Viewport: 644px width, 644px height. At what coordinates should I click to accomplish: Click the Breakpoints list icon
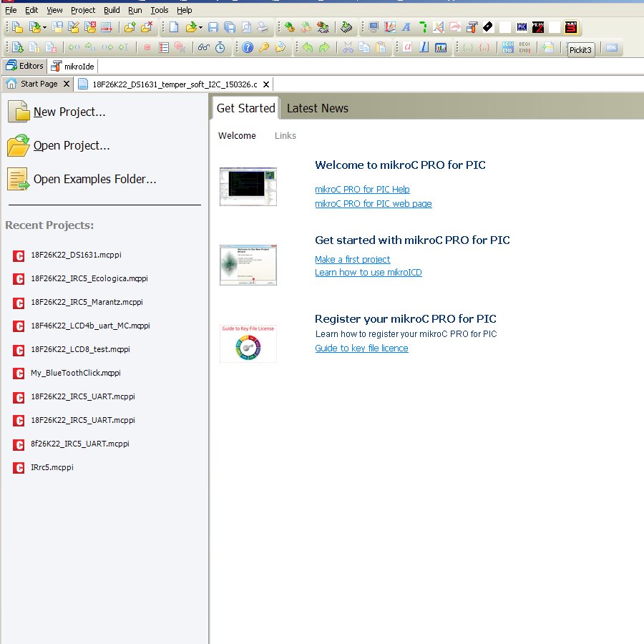click(x=163, y=48)
